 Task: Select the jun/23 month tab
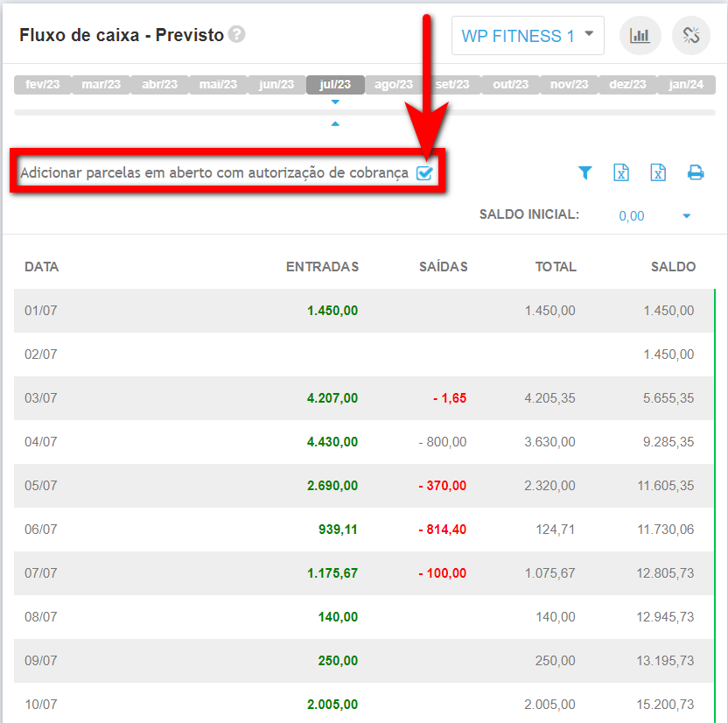tap(276, 85)
